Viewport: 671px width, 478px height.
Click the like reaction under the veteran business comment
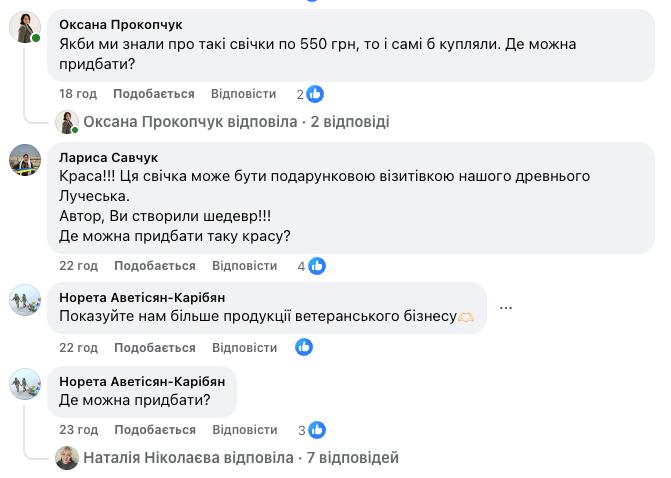coord(304,347)
